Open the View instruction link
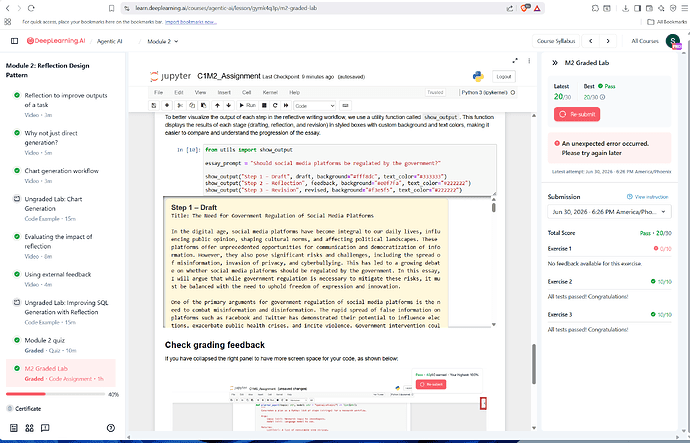 (x=647, y=197)
